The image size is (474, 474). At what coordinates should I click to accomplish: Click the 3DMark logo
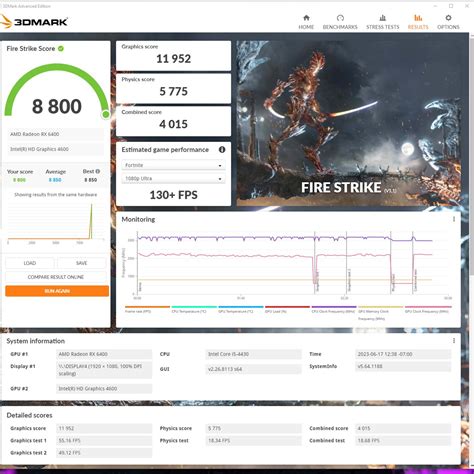click(x=34, y=22)
